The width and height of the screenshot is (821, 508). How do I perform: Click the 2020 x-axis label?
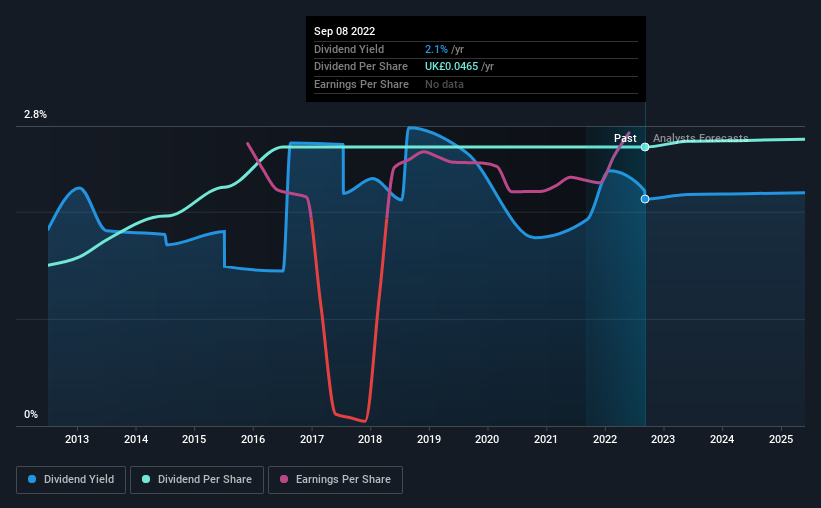[487, 439]
